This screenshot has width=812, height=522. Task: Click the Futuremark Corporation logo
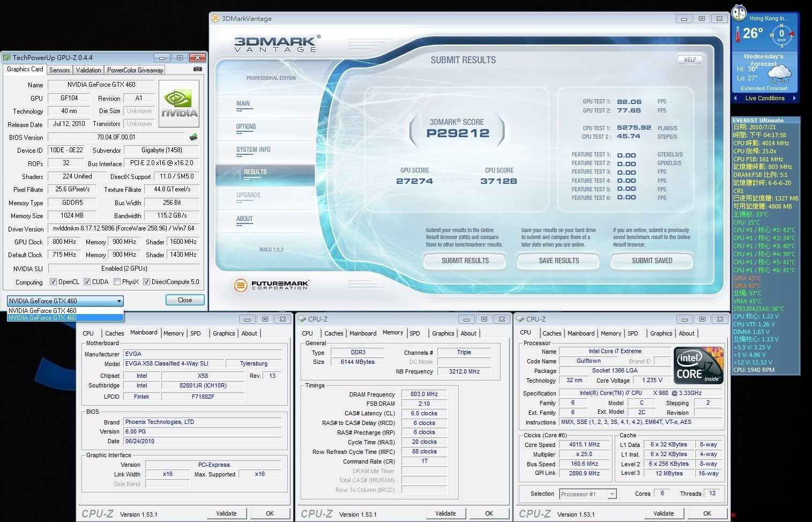coord(272,285)
